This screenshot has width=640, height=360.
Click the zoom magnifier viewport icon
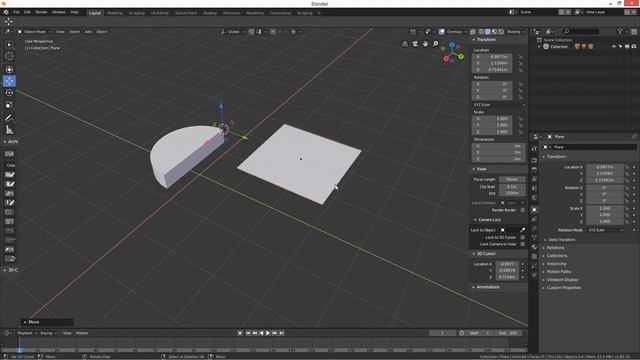click(436, 44)
